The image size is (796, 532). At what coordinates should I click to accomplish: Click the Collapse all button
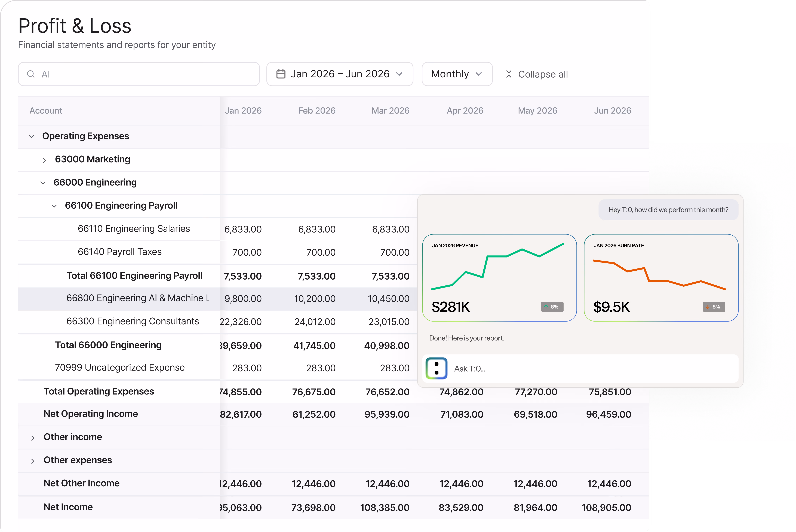(x=537, y=74)
